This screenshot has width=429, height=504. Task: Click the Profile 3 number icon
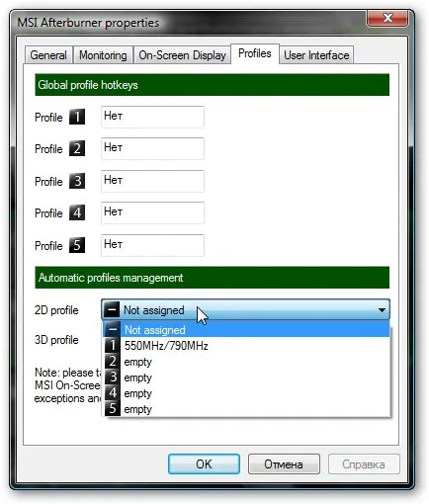tap(77, 181)
